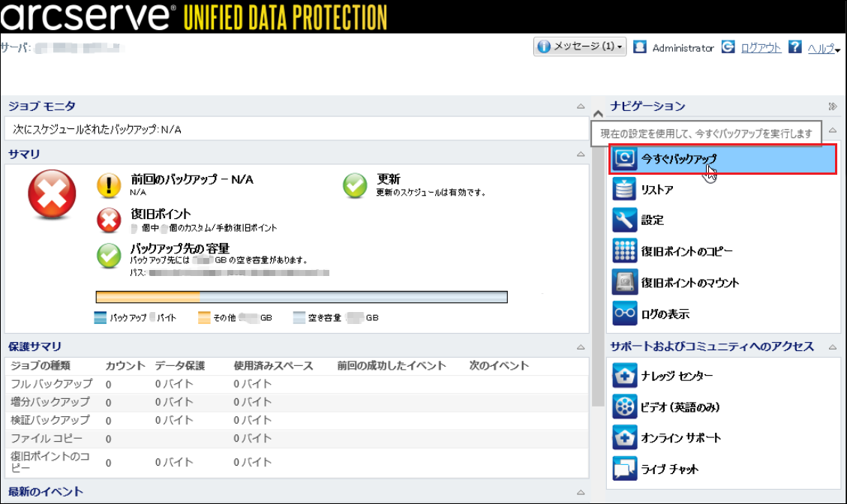Image resolution: width=847 pixels, height=504 pixels.
Task: Choose 復旧ポイントのマウント in navigation
Action: coord(689,283)
